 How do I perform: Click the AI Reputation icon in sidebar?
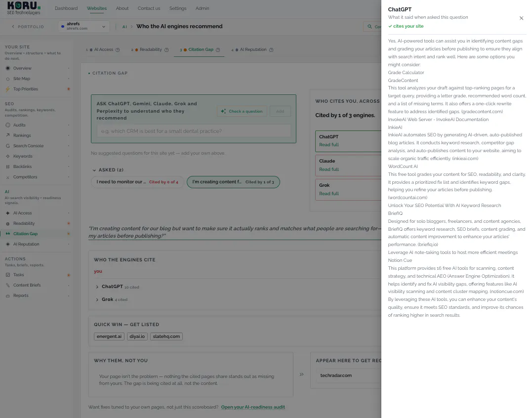[8, 244]
